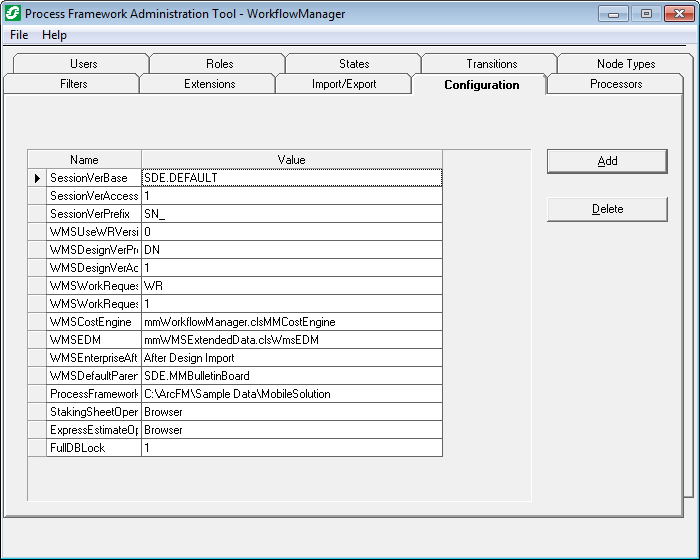The width and height of the screenshot is (700, 560).
Task: Select the WMSCostEngine row value
Action: tap(290, 322)
